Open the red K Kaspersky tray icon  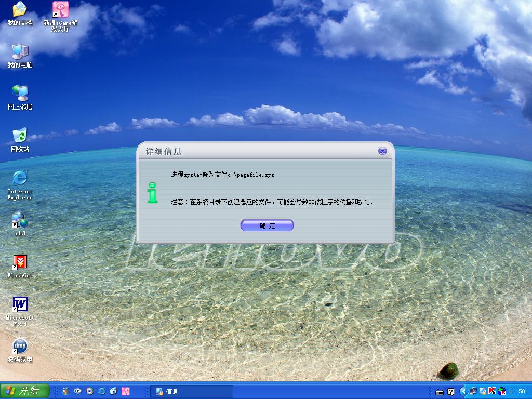coord(492,392)
